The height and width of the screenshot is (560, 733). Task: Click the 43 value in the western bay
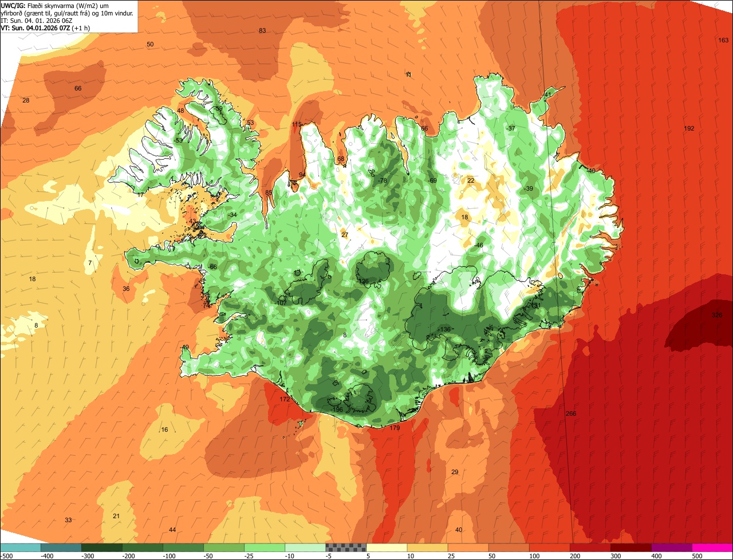pyautogui.click(x=192, y=221)
